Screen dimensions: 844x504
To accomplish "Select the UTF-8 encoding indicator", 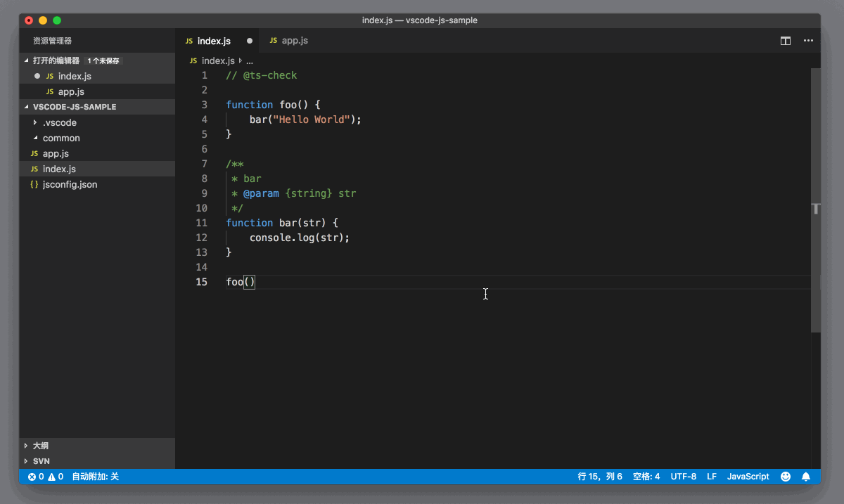I will 683,476.
